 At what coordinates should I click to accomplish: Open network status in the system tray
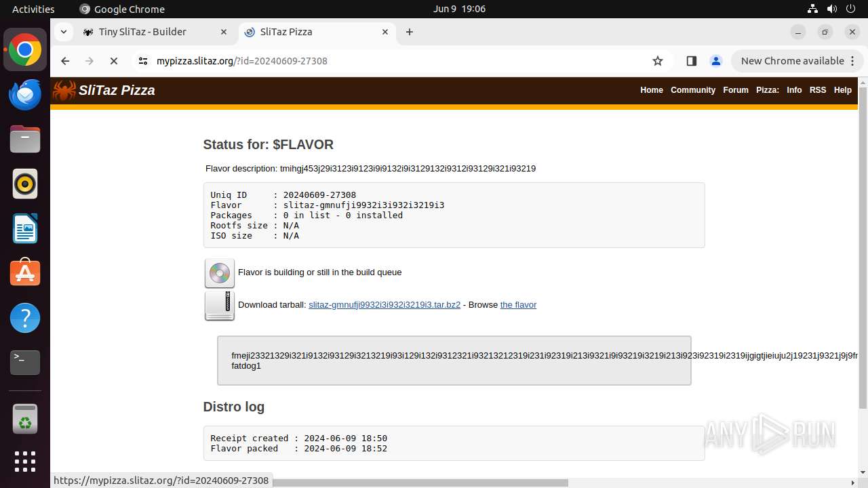[x=813, y=9]
